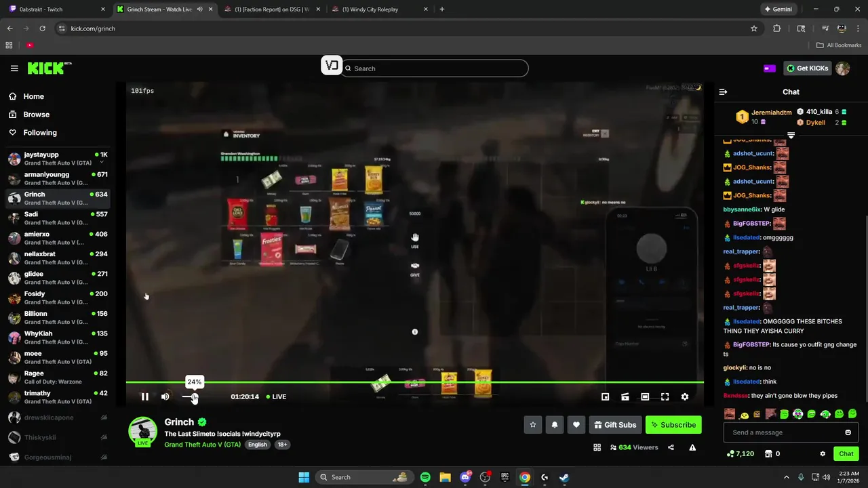Open chat settings gear icon
The height and width of the screenshot is (488, 868).
(823, 453)
